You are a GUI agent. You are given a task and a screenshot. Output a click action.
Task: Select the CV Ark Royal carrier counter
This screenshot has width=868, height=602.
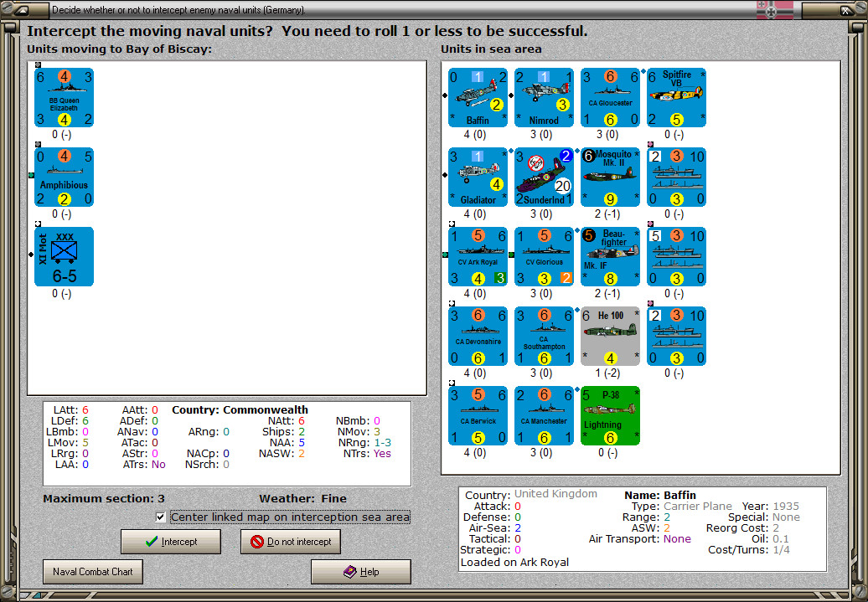coord(478,257)
